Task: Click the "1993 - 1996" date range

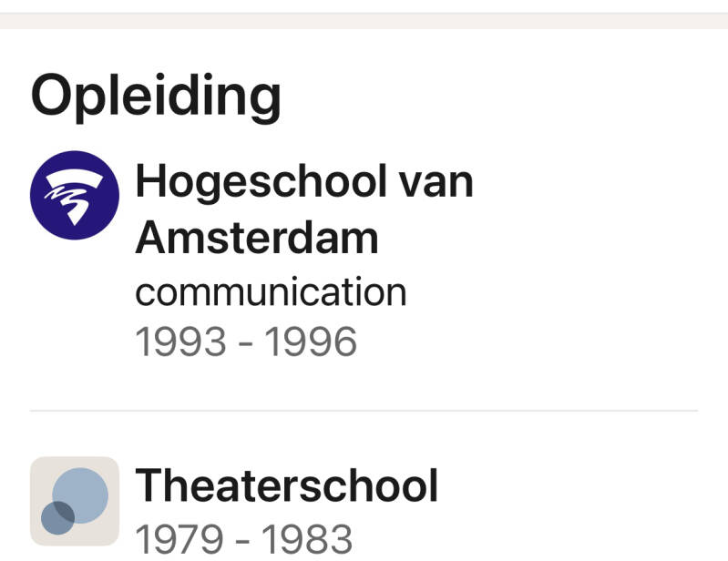Action: point(246,342)
